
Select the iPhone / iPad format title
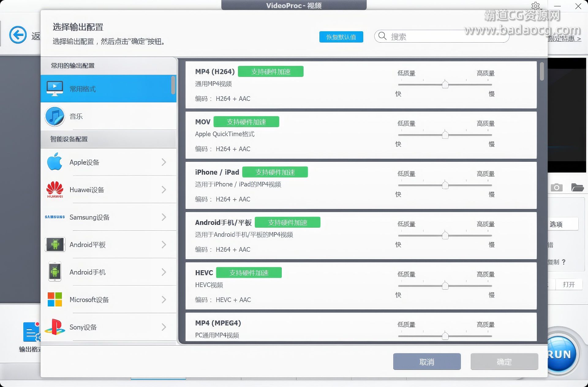tap(217, 172)
